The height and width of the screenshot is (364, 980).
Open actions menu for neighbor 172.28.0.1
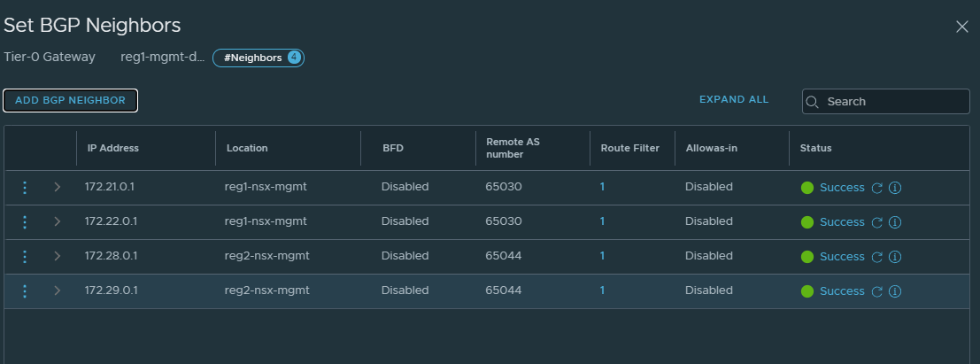click(25, 256)
